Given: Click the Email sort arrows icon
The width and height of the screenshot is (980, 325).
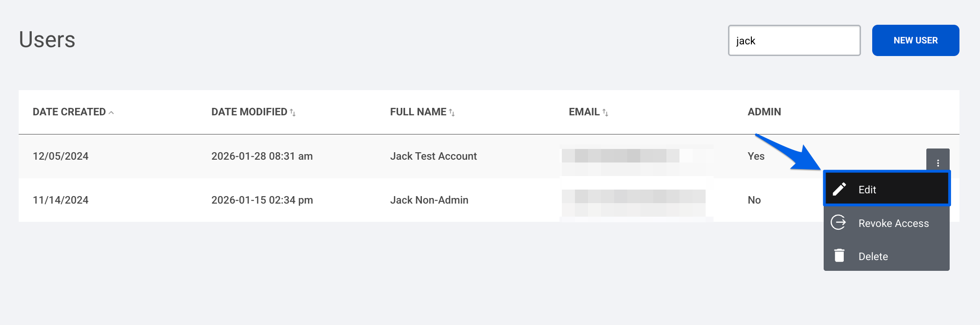Looking at the screenshot, I should point(605,113).
